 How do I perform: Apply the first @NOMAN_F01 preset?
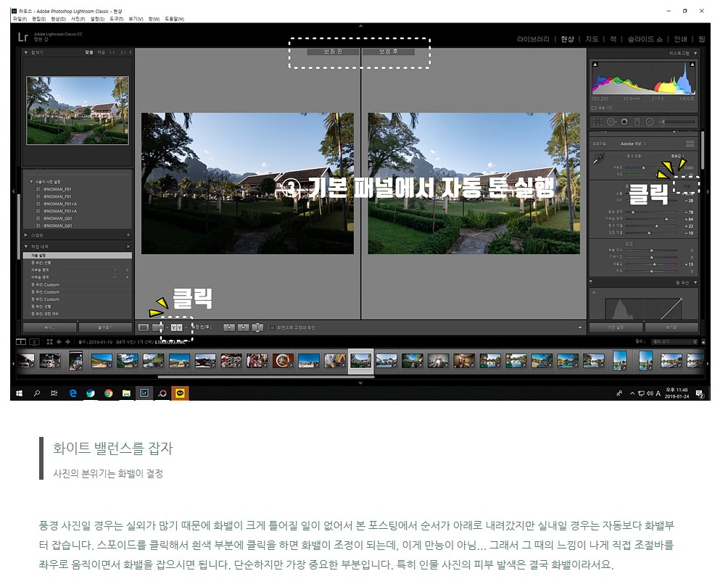coord(57,189)
